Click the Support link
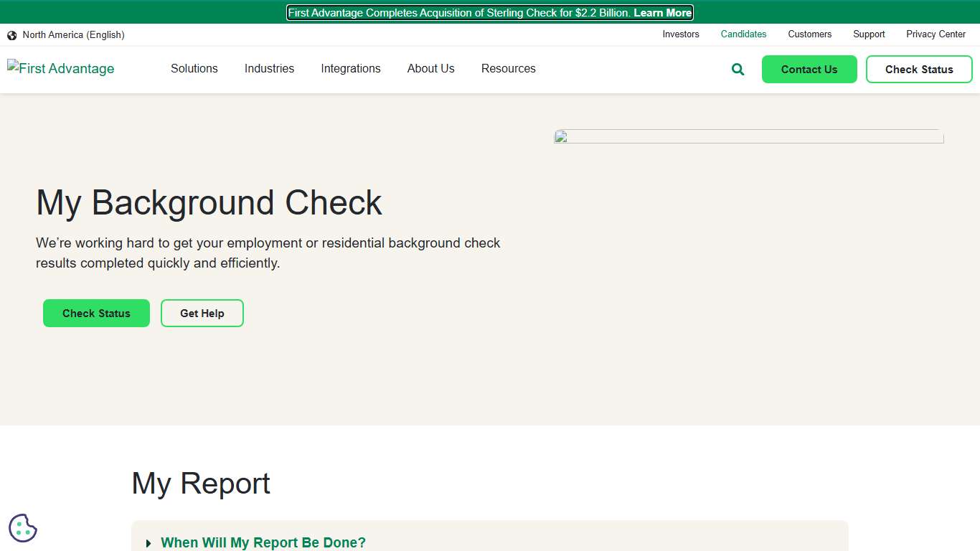 click(869, 34)
